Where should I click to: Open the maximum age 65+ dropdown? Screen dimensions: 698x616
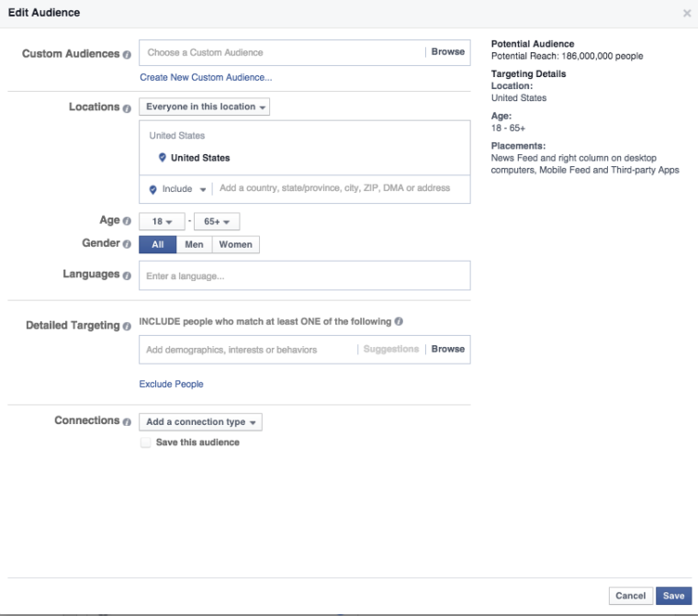[217, 222]
